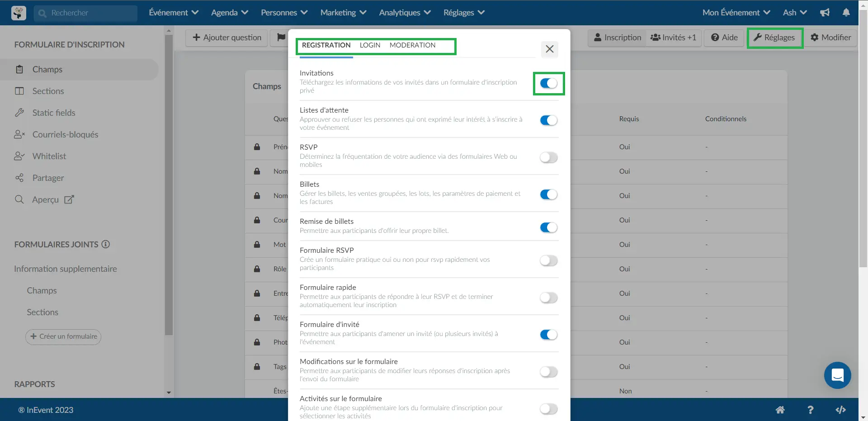This screenshot has height=421, width=868.
Task: Click the sidebar scrollbar up arrow
Action: pos(169,31)
